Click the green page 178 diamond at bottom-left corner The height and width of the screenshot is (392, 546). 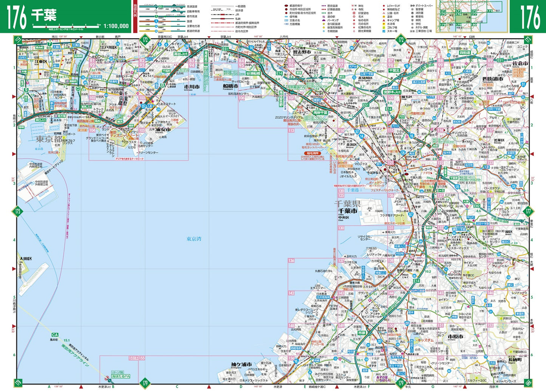[x=17, y=383]
